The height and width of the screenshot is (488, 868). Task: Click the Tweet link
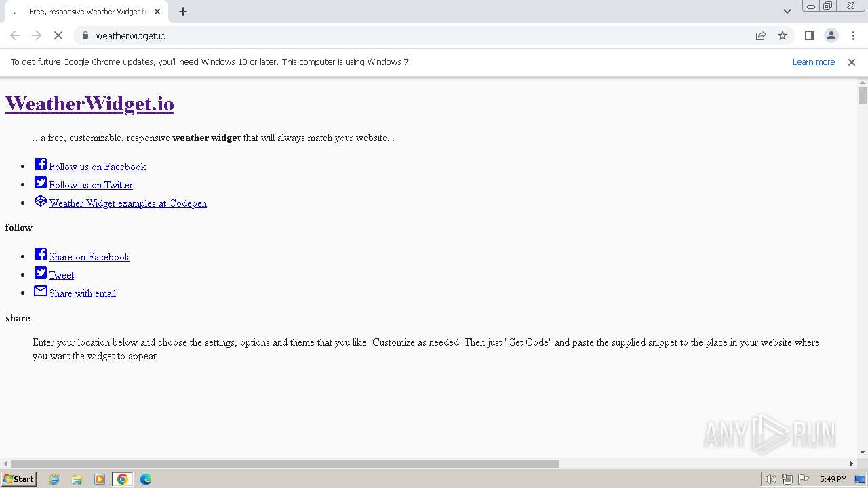point(62,275)
